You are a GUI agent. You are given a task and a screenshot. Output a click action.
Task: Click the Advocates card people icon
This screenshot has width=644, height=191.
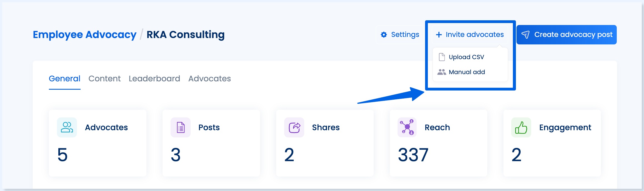click(67, 127)
